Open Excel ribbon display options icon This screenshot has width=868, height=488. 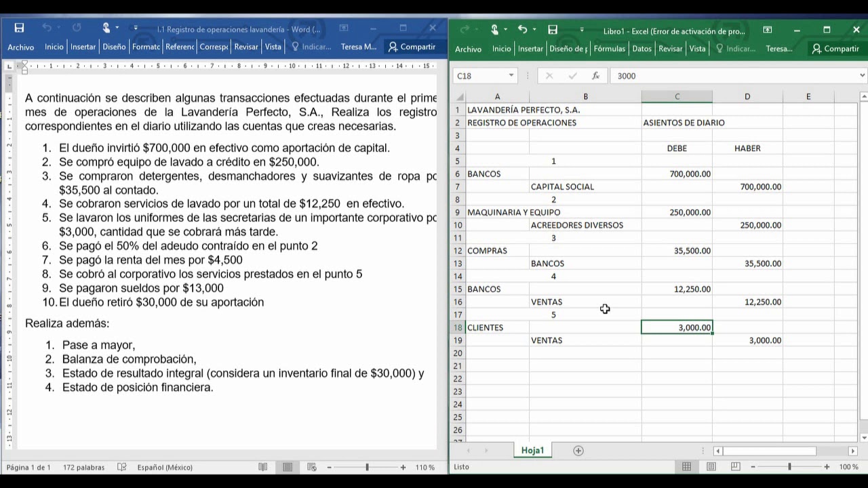click(768, 30)
